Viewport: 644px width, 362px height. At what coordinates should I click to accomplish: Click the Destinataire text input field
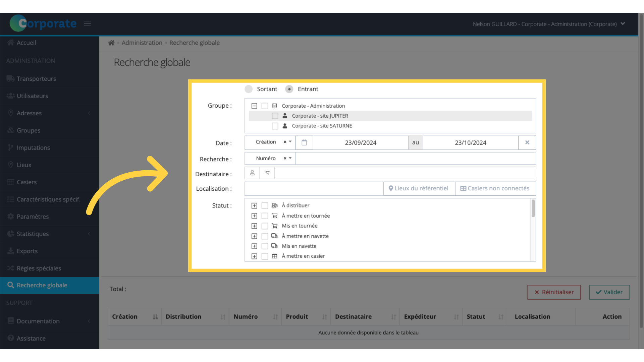click(405, 173)
